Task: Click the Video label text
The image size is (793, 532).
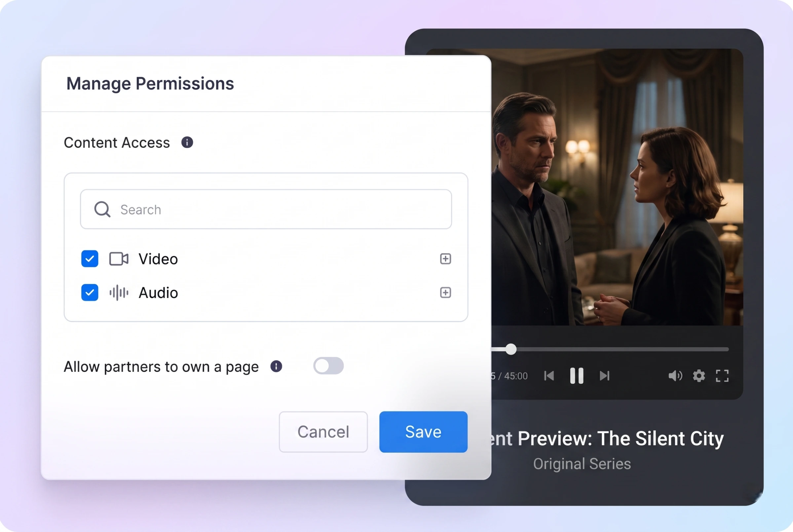Action: 158,259
